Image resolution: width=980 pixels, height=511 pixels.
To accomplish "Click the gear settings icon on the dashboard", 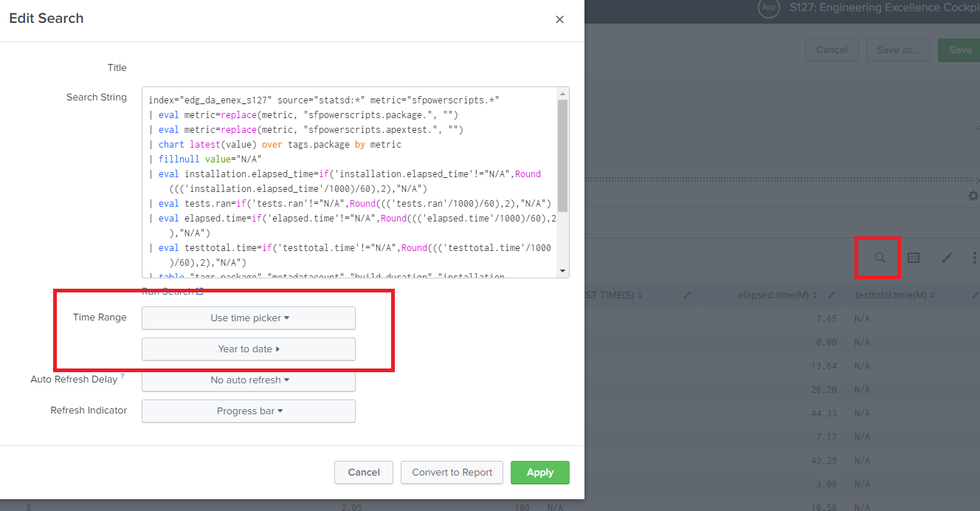I will tap(973, 196).
